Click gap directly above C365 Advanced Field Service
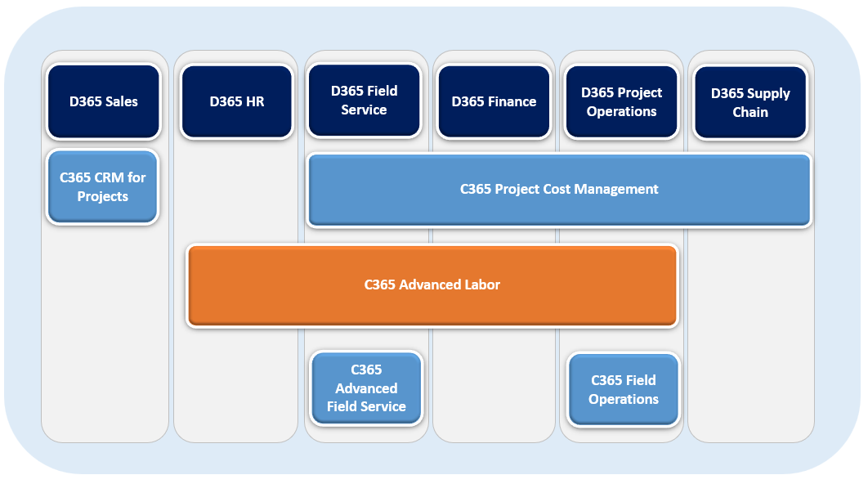This screenshot has width=868, height=484. coord(366,339)
